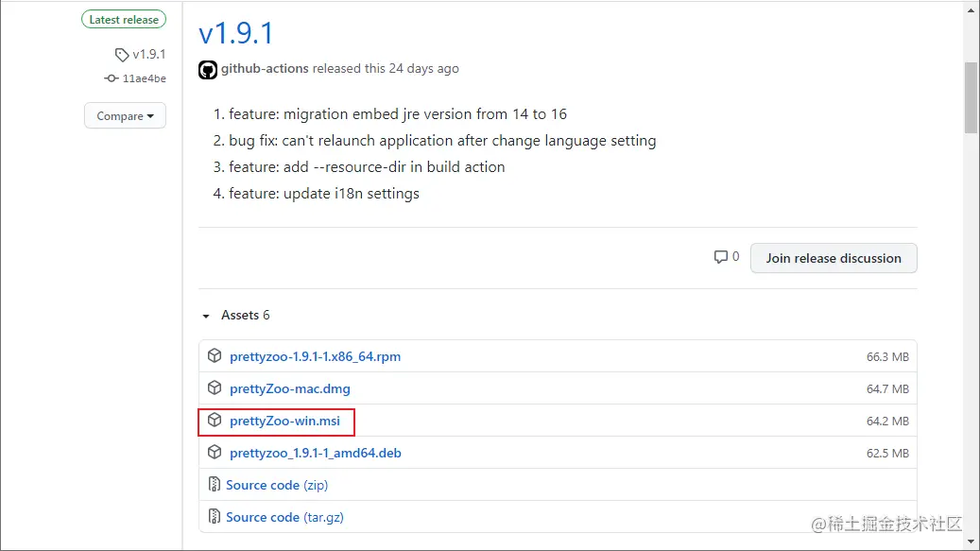Click the 64.2 MB file size text
Screen dimensions: 980x551
pyautogui.click(x=887, y=422)
